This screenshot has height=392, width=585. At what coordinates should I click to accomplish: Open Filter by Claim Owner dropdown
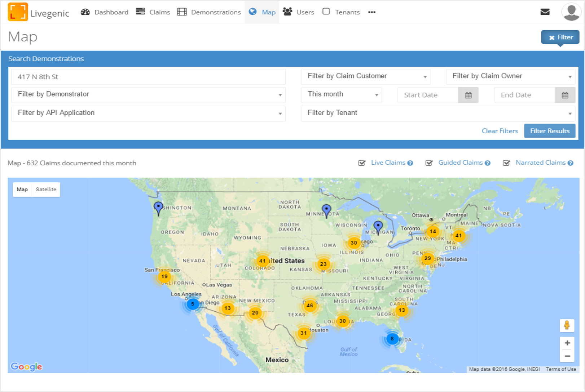[x=510, y=76]
